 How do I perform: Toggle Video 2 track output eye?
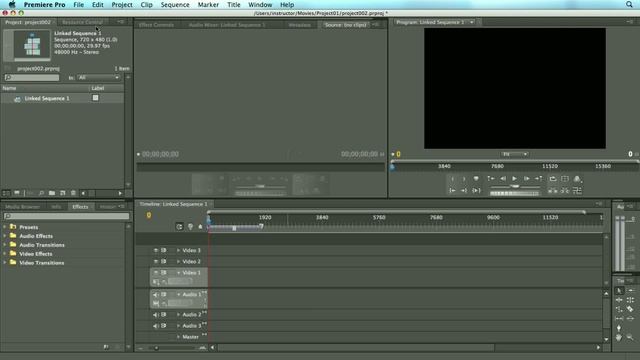pos(156,261)
